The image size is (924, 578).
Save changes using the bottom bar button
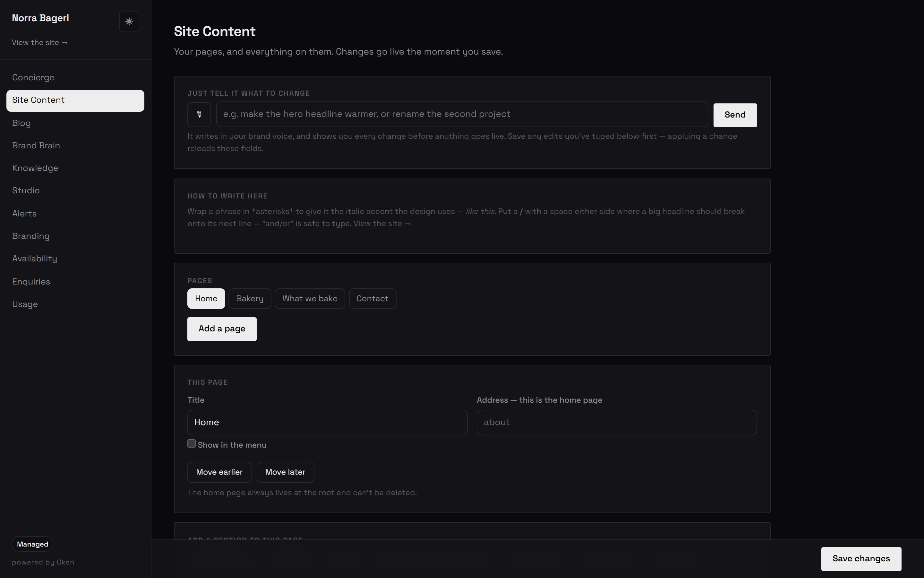click(861, 559)
